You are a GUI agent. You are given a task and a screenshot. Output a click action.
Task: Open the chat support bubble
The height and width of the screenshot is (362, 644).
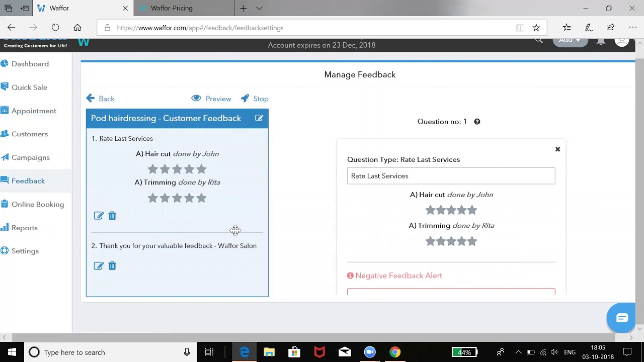click(622, 318)
